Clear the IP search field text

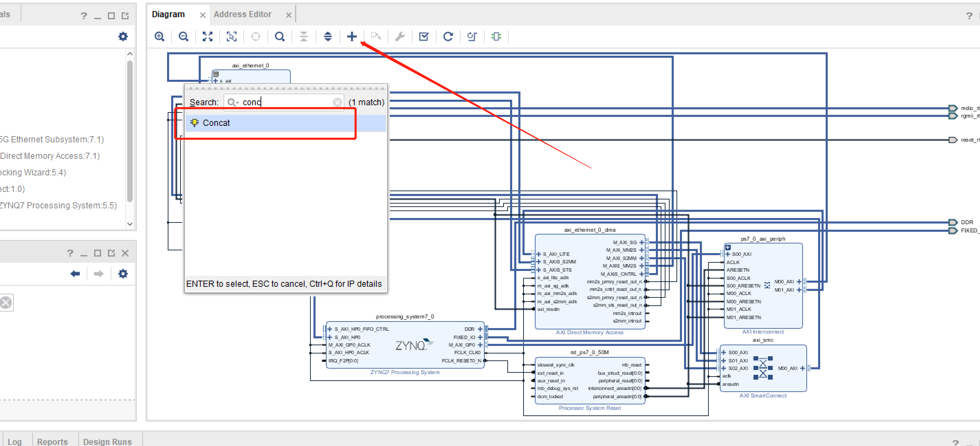point(337,102)
